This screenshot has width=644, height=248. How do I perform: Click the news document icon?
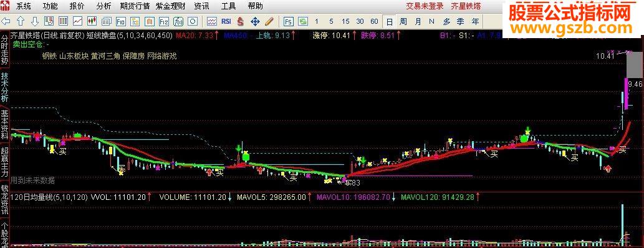107,21
